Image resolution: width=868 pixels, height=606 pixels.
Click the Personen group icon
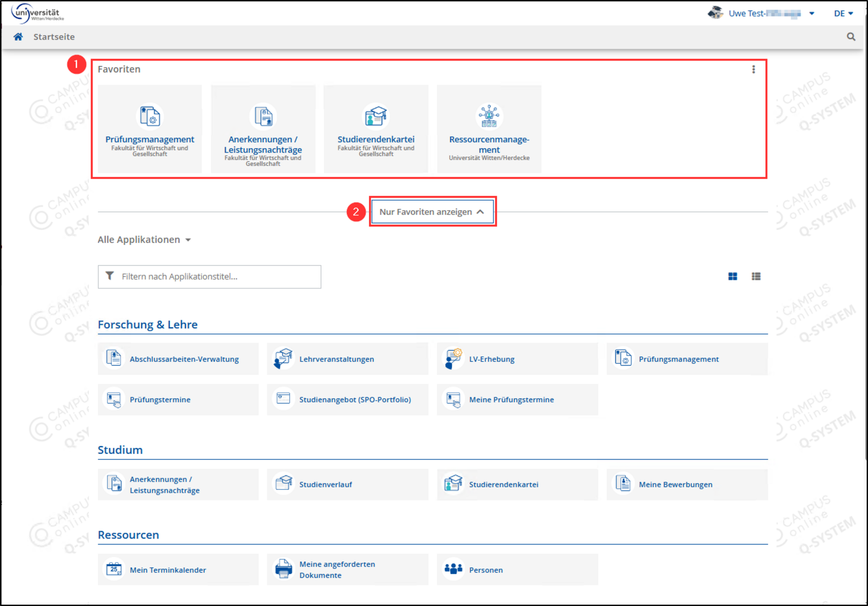pyautogui.click(x=453, y=569)
